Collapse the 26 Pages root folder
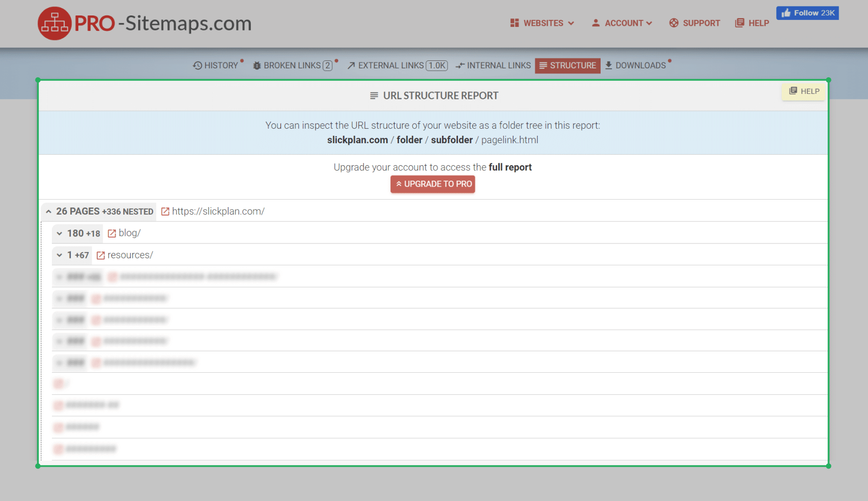 click(49, 212)
